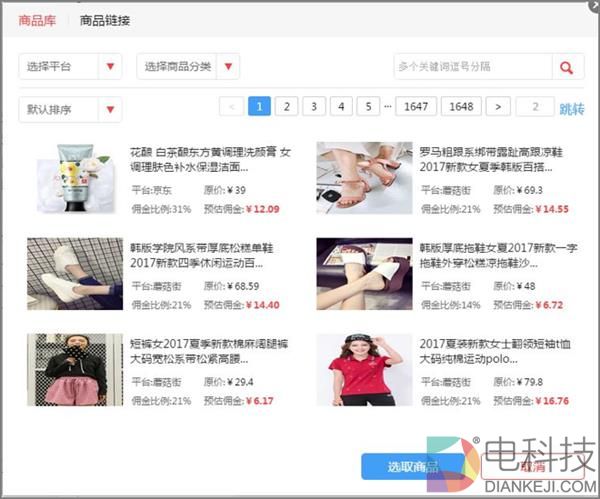Click the estimated commission ¥6.72
The image size is (600, 499).
[549, 305]
